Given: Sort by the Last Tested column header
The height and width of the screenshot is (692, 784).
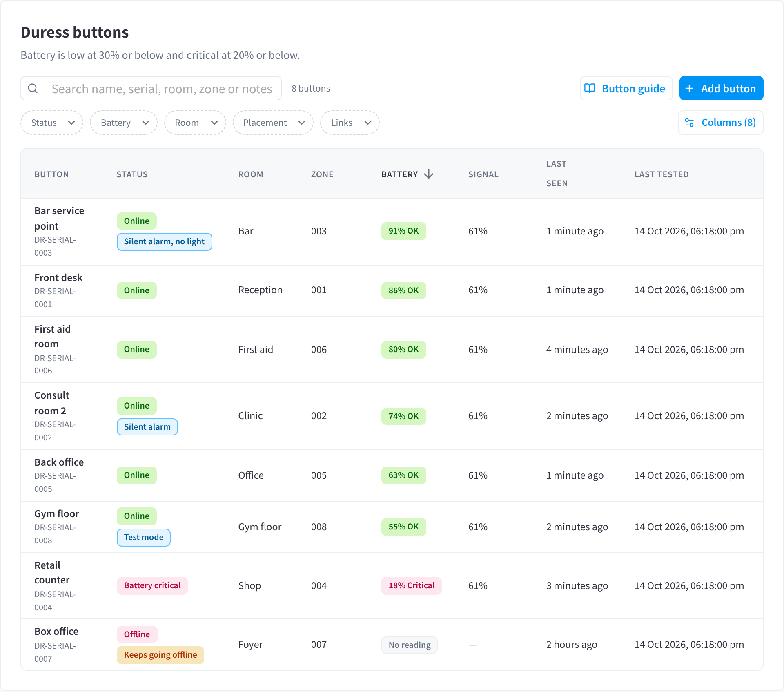Looking at the screenshot, I should coord(661,174).
